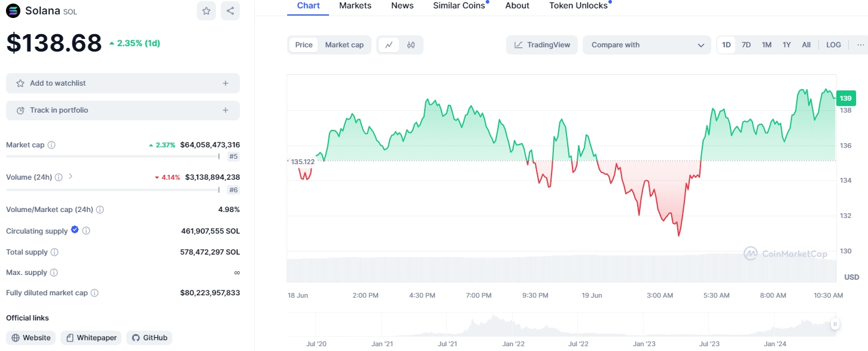Click the Solana logo icon
Screen dimensions: 868x351
pos(13,11)
